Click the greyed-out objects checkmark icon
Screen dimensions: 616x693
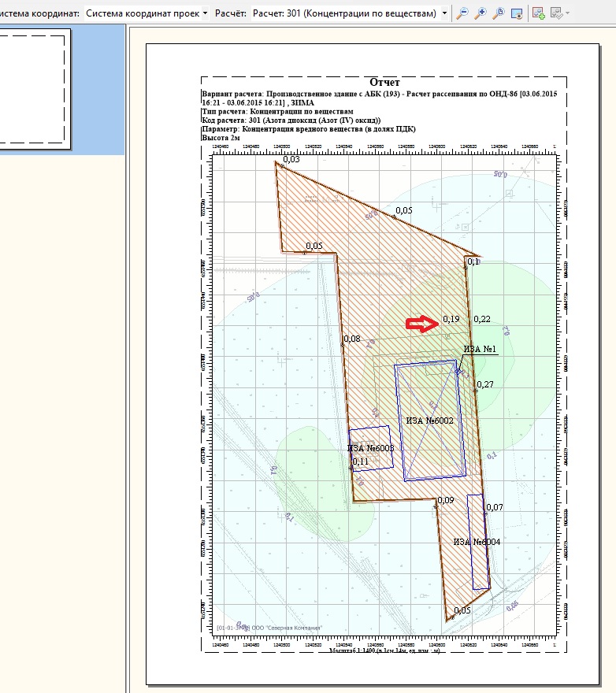[556, 13]
